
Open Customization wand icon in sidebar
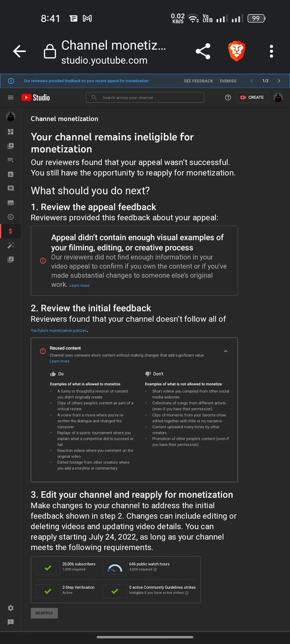point(11,245)
